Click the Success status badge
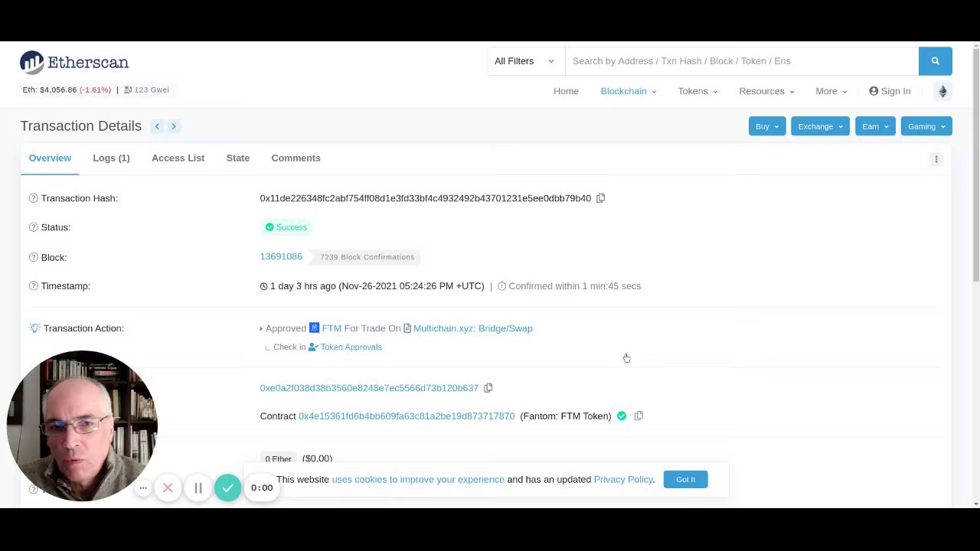 [x=286, y=227]
